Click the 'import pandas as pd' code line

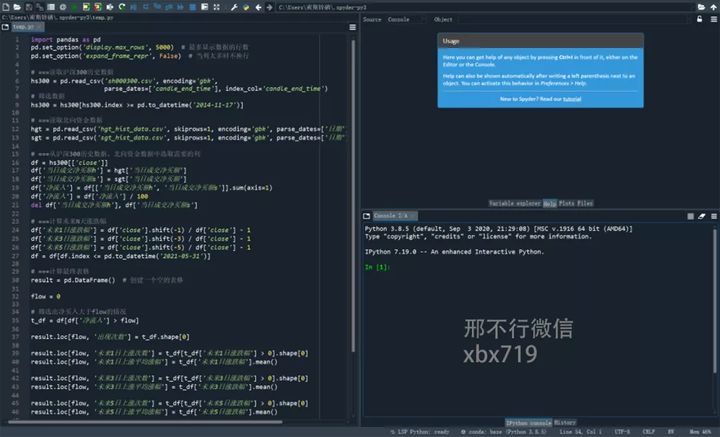[66, 39]
